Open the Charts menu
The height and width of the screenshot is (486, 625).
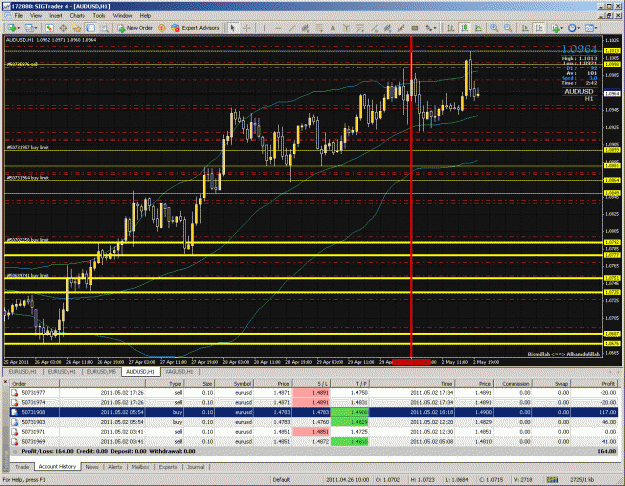[x=77, y=16]
